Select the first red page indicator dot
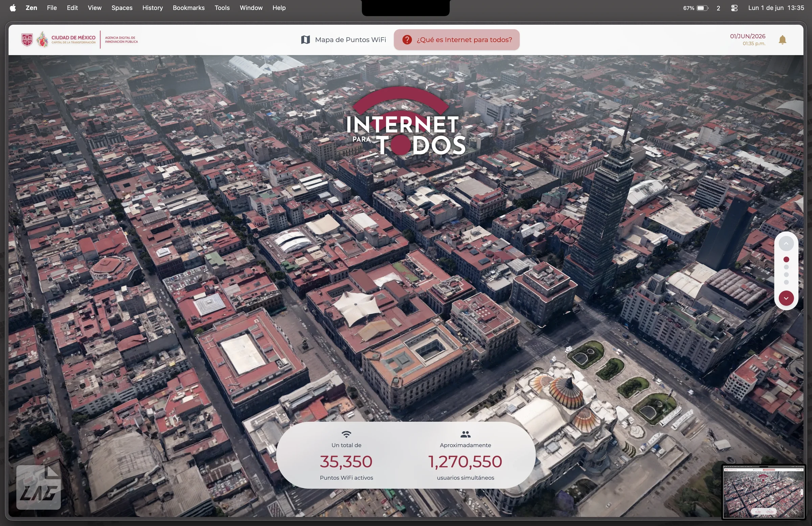Image resolution: width=812 pixels, height=526 pixels. (x=786, y=259)
